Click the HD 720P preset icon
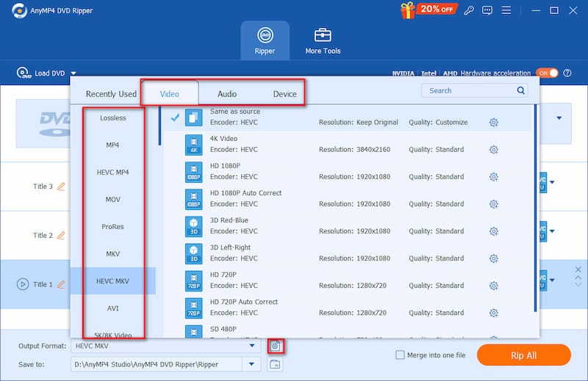Viewport: 588px width, 381px height. pos(193,280)
